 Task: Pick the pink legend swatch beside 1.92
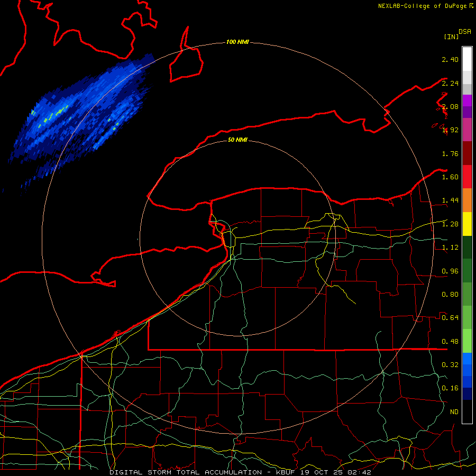click(x=467, y=130)
